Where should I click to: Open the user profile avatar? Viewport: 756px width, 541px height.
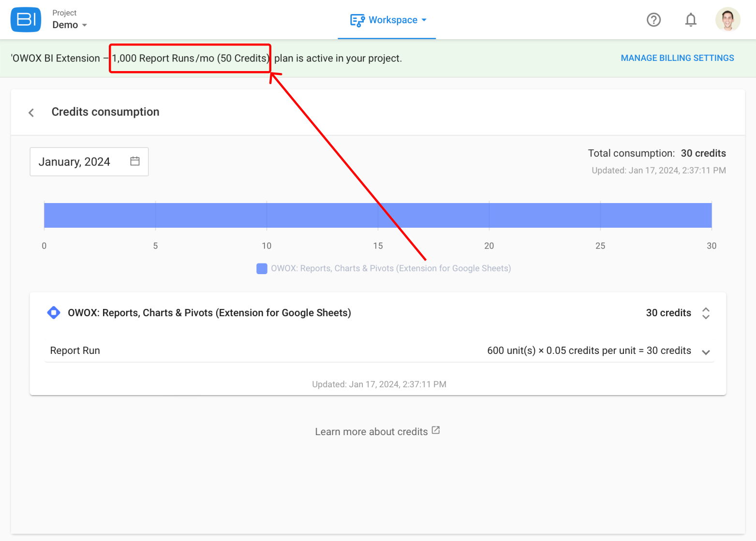coord(727,20)
